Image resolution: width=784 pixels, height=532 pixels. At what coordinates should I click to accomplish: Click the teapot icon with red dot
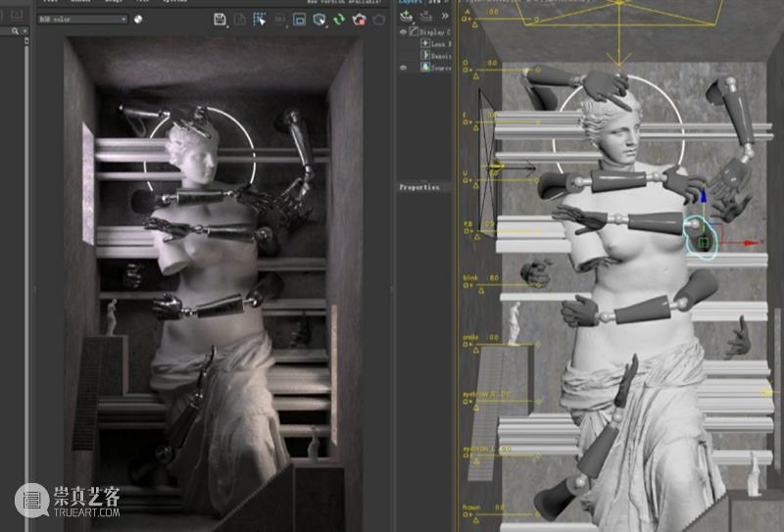pyautogui.click(x=359, y=20)
